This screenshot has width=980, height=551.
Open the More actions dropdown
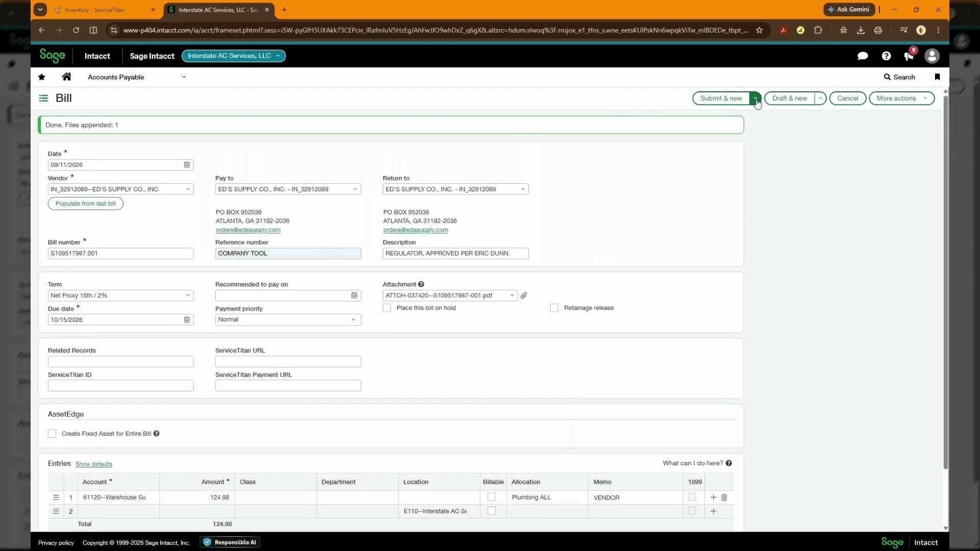point(902,98)
